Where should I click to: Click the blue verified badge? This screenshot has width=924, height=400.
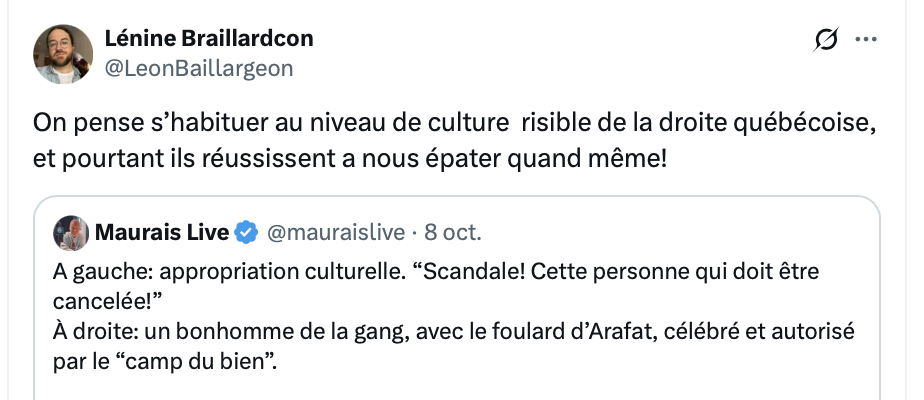(246, 233)
